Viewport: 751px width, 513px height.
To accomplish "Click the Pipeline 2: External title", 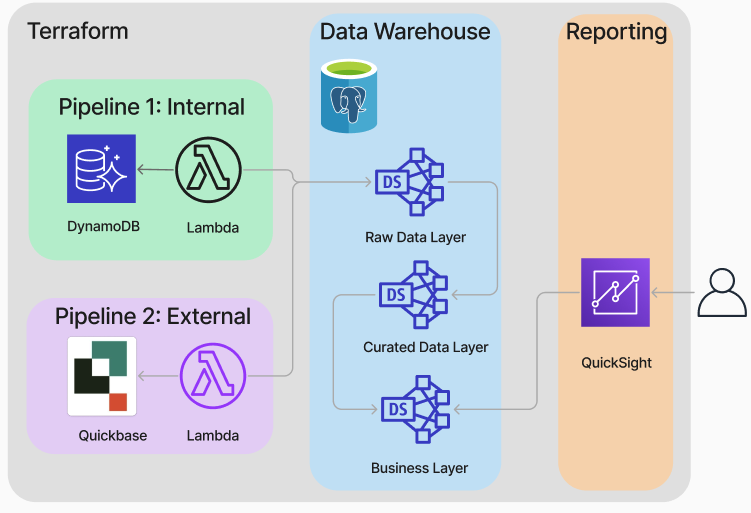I will click(x=152, y=317).
